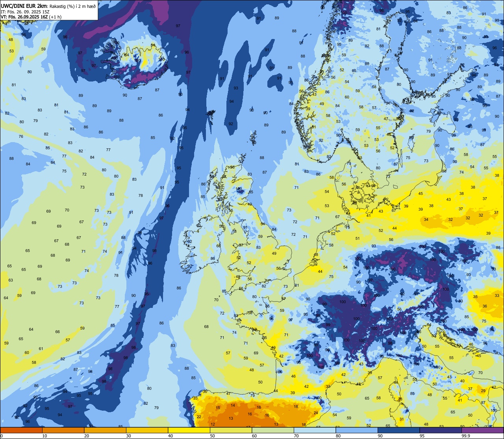This screenshot has width=504, height=439.
Task: Click the '14' humidity value over Spain
Action: [x=233, y=405]
